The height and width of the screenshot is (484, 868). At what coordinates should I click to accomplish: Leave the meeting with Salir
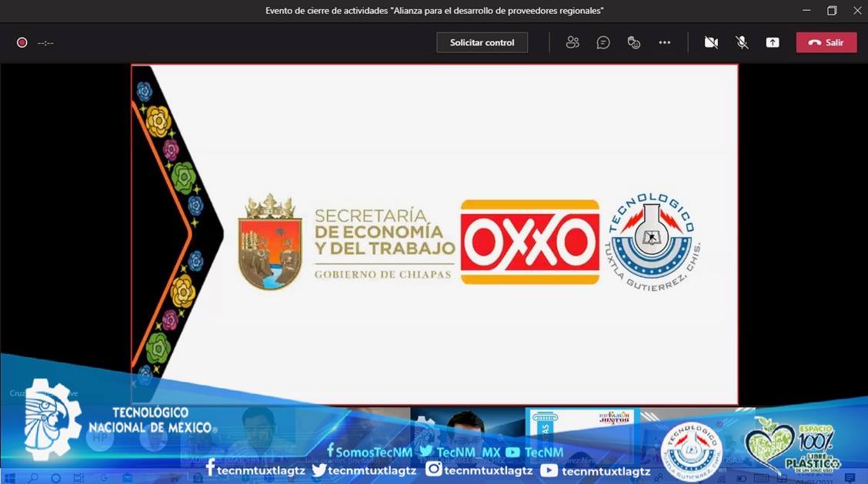click(x=826, y=42)
